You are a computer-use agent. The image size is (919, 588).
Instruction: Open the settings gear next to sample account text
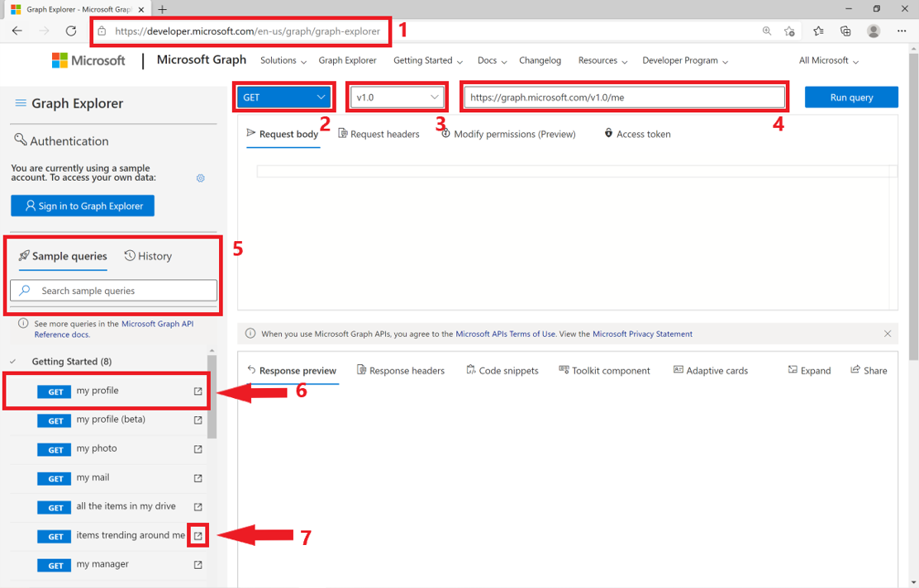point(200,178)
